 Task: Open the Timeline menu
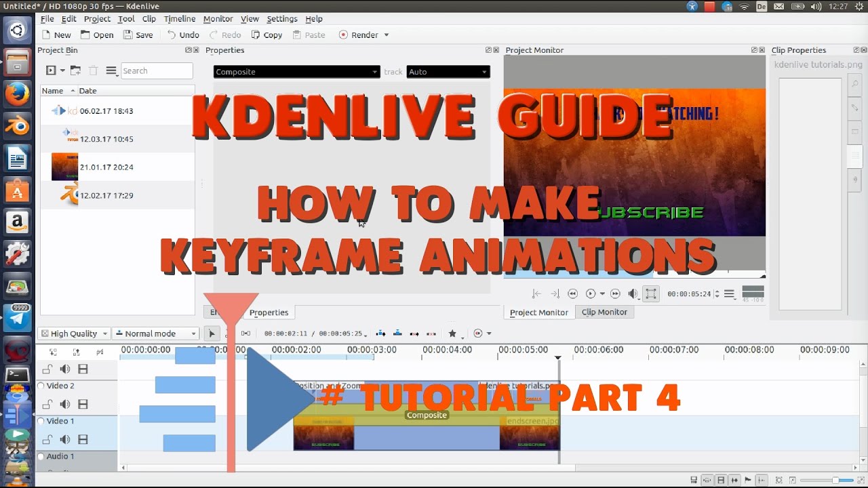[x=180, y=19]
